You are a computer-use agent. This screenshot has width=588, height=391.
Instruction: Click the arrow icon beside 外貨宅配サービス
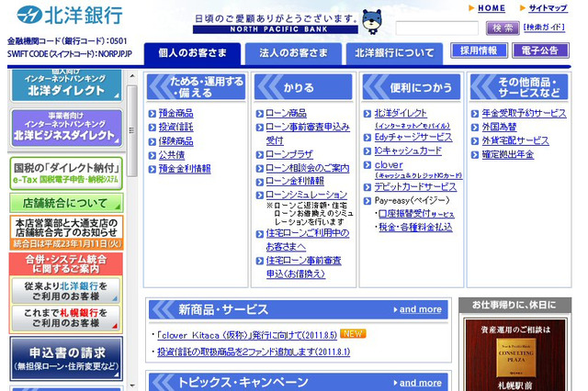point(475,141)
